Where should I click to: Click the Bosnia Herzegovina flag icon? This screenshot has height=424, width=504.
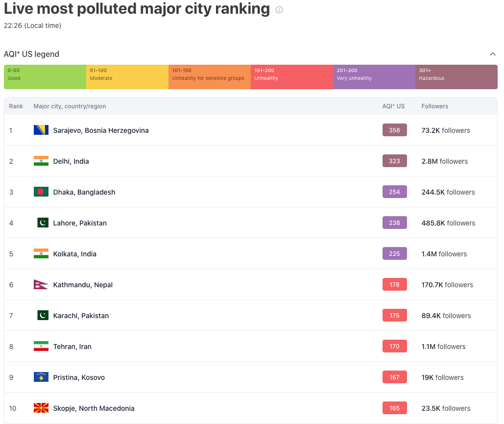pyautogui.click(x=41, y=130)
